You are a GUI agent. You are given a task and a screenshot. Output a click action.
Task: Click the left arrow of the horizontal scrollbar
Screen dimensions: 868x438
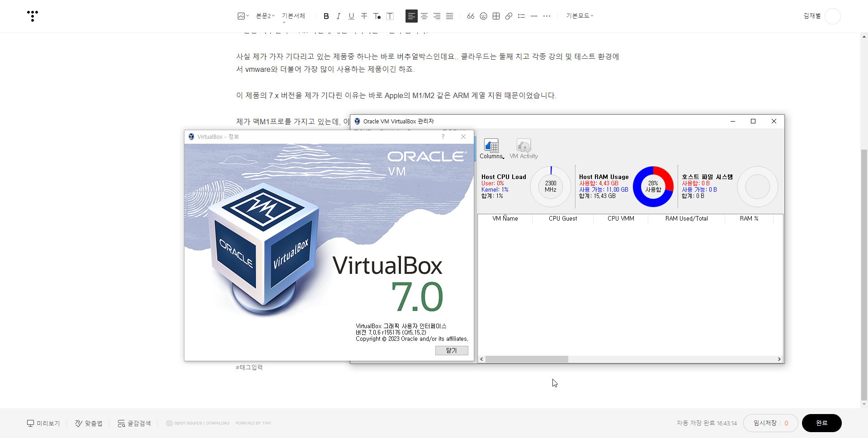tap(481, 359)
